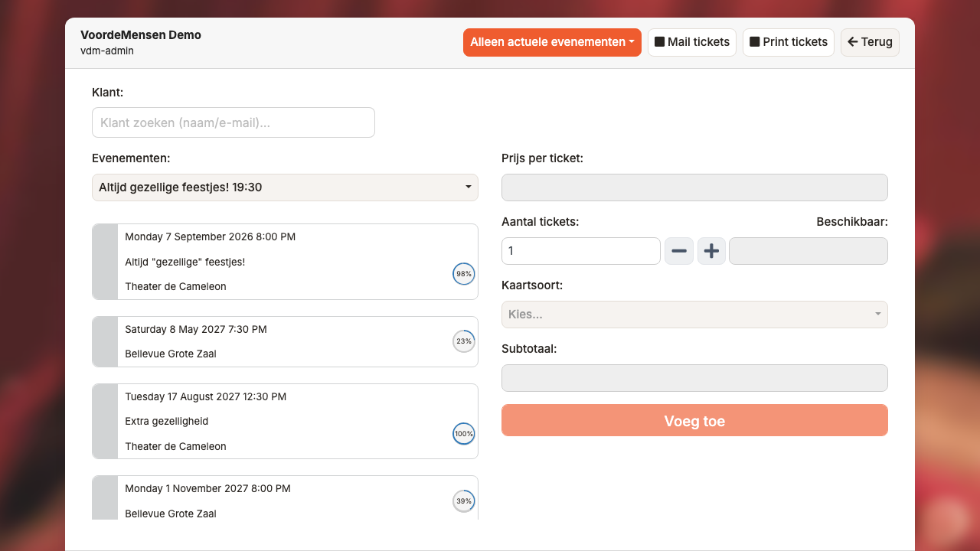Click the Print tickets button

(789, 42)
